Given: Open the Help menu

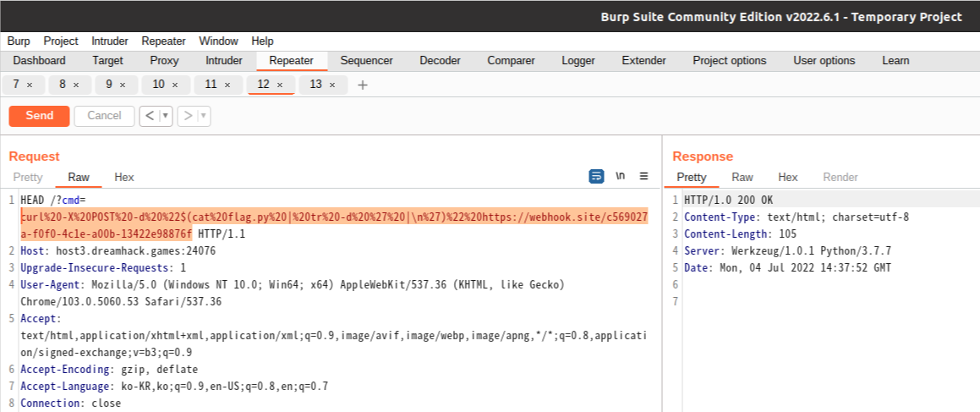Looking at the screenshot, I should click(x=262, y=41).
